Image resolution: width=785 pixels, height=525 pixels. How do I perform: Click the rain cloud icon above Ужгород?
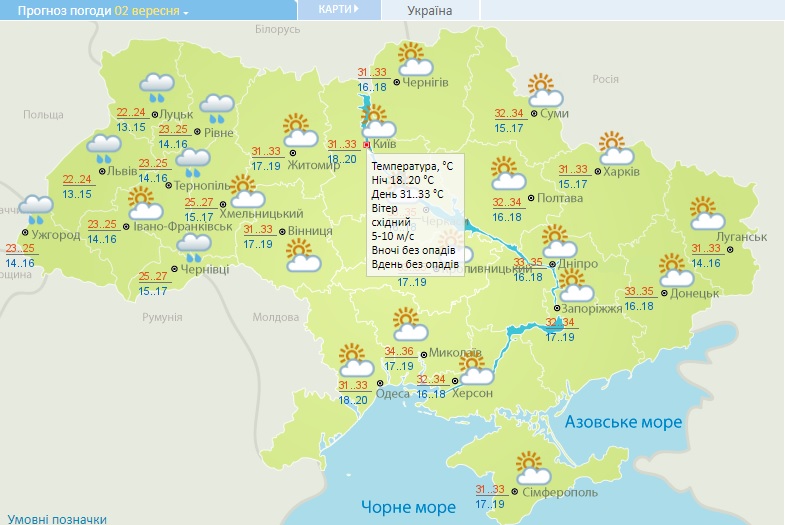tap(36, 209)
